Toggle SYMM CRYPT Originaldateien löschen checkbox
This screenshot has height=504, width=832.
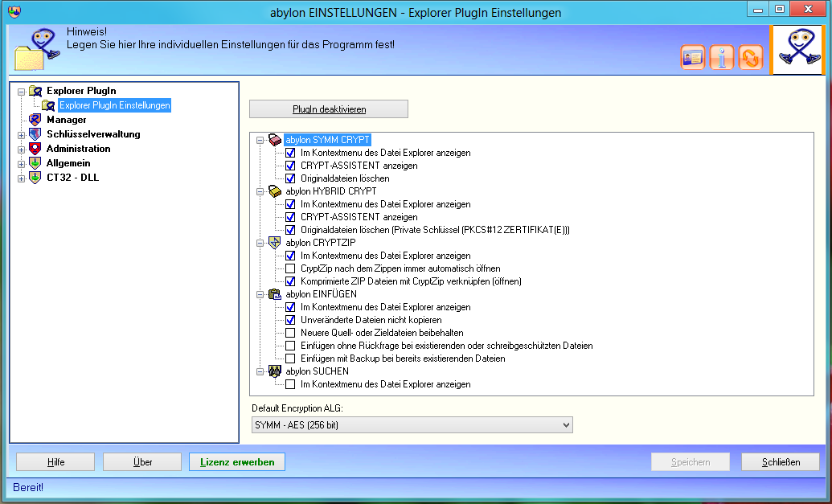pyautogui.click(x=290, y=178)
